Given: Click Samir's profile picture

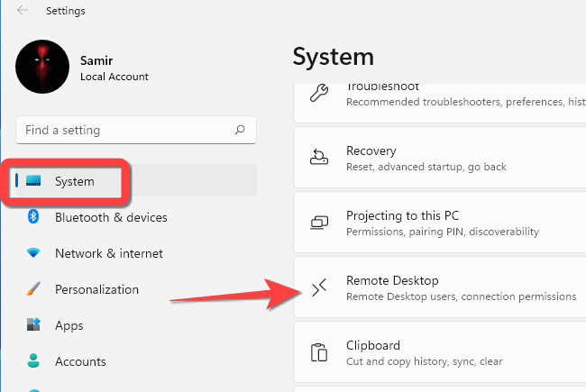Looking at the screenshot, I should [x=42, y=67].
